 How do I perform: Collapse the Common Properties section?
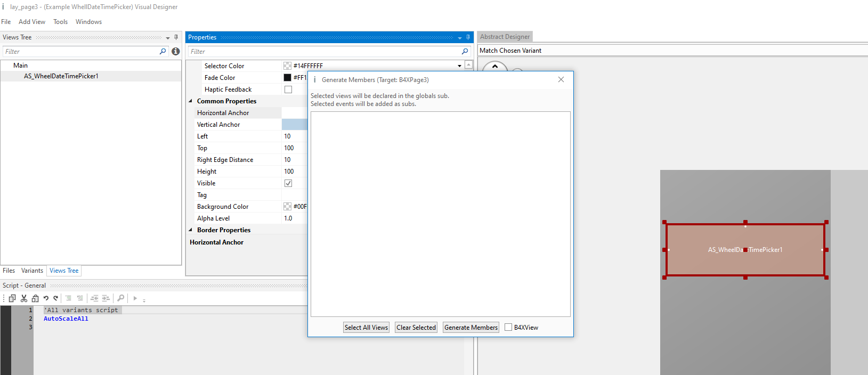[191, 101]
